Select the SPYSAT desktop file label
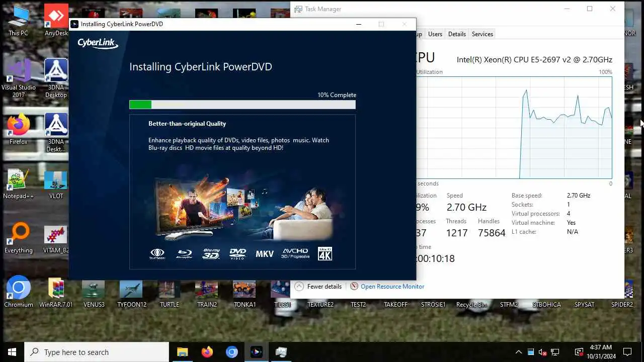The image size is (644, 362). 584,305
